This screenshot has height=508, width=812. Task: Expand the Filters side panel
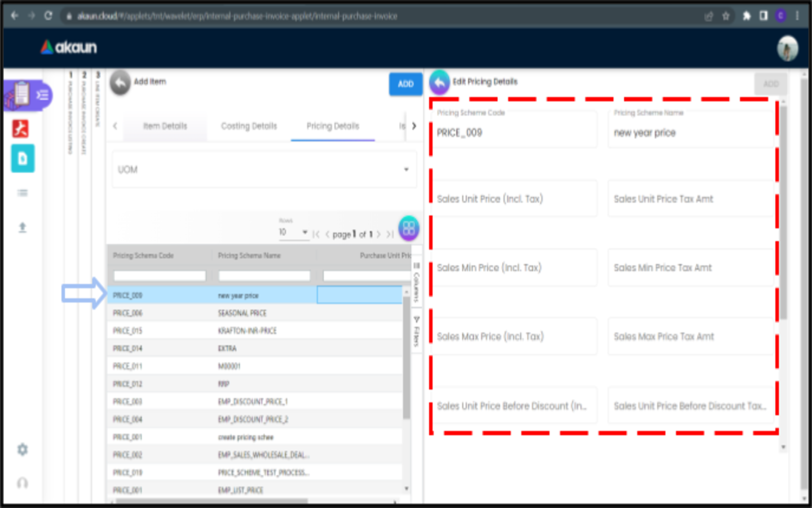point(417,331)
